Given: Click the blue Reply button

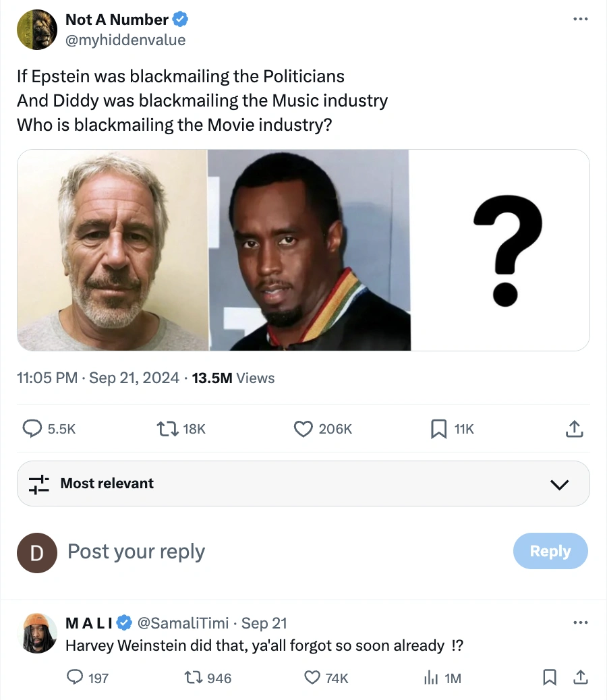Looking at the screenshot, I should pyautogui.click(x=550, y=551).
